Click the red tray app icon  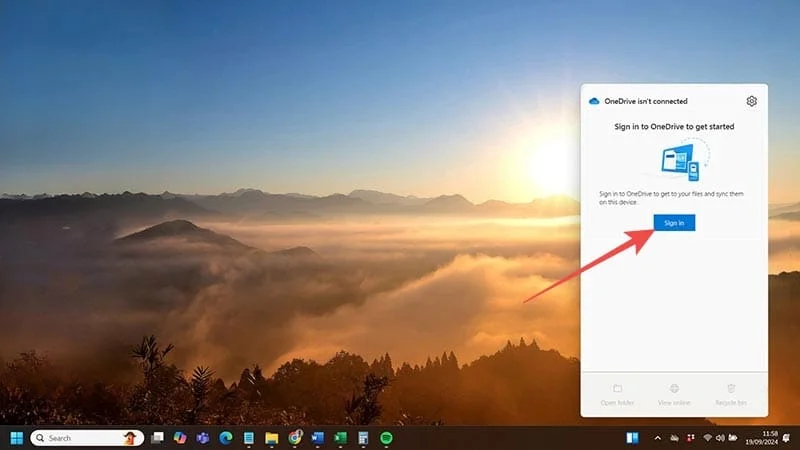pos(690,438)
